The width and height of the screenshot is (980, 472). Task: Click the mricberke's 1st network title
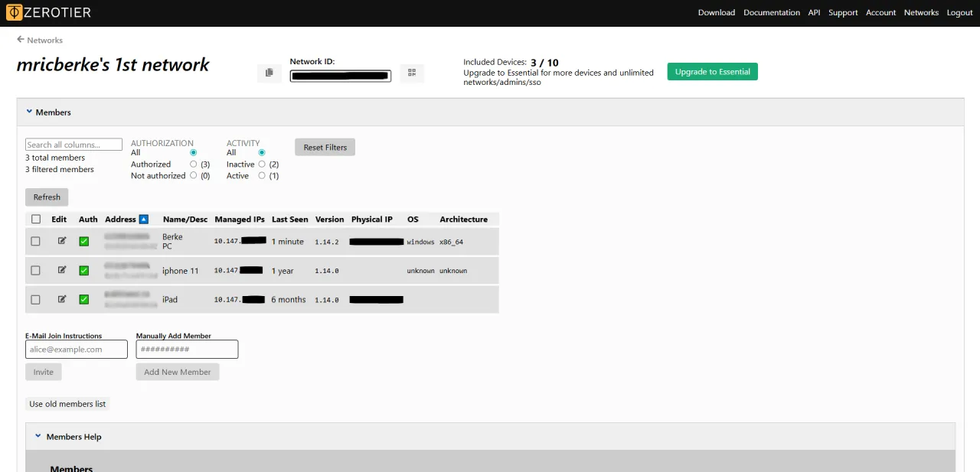point(113,65)
